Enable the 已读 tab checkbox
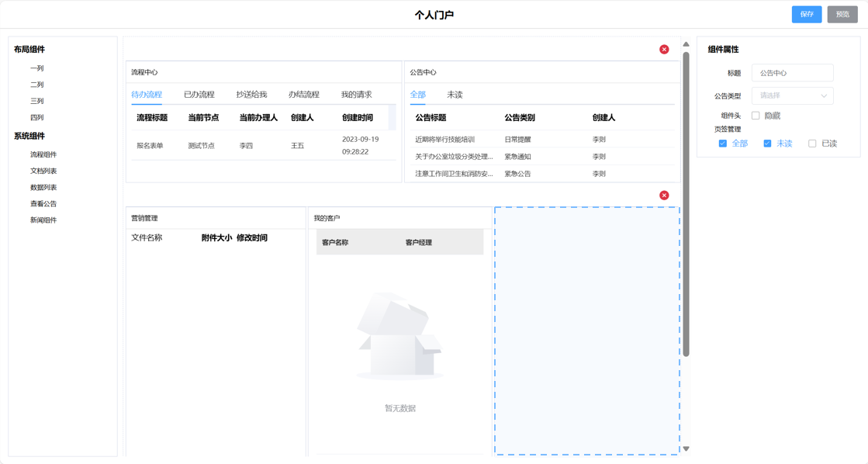 click(812, 144)
